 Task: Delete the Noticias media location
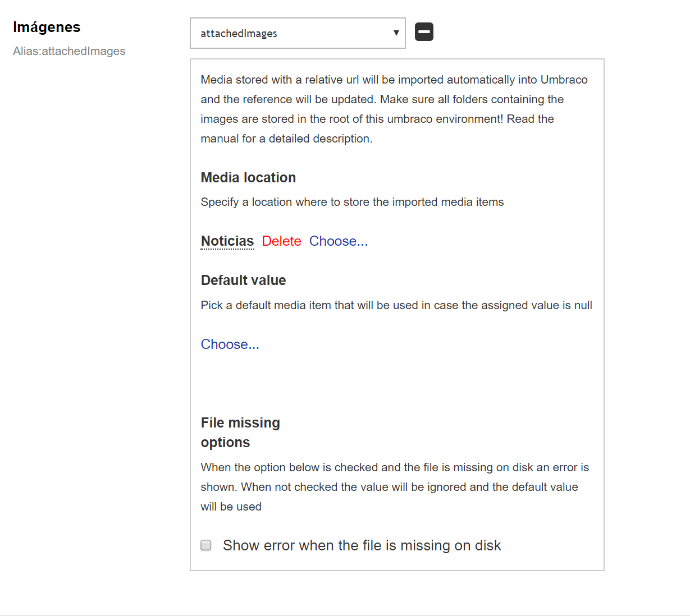pos(281,241)
